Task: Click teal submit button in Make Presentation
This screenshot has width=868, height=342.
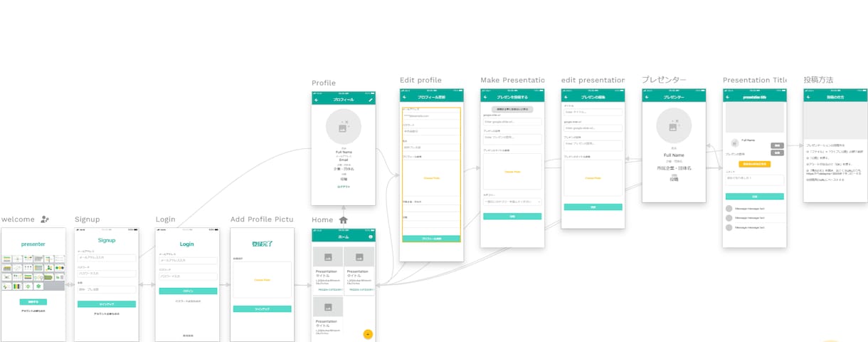Action: coord(512,216)
